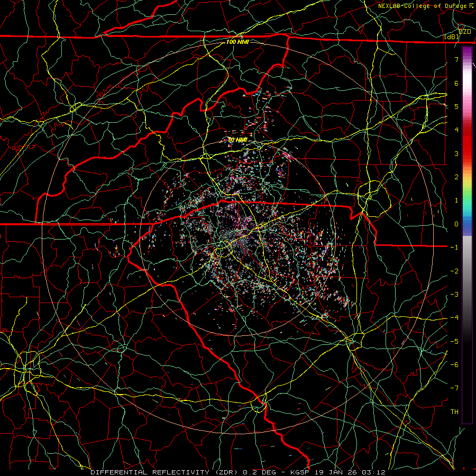Click the "1" value on the color scale

pyautogui.click(x=456, y=200)
